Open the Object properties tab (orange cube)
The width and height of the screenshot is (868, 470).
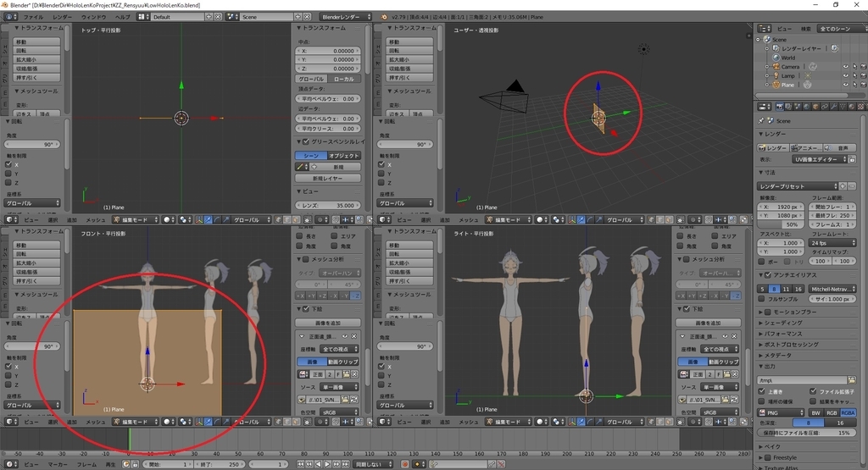point(815,106)
